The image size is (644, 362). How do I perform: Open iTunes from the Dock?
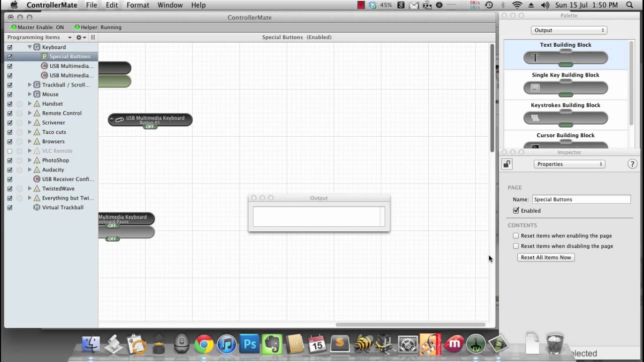click(227, 344)
